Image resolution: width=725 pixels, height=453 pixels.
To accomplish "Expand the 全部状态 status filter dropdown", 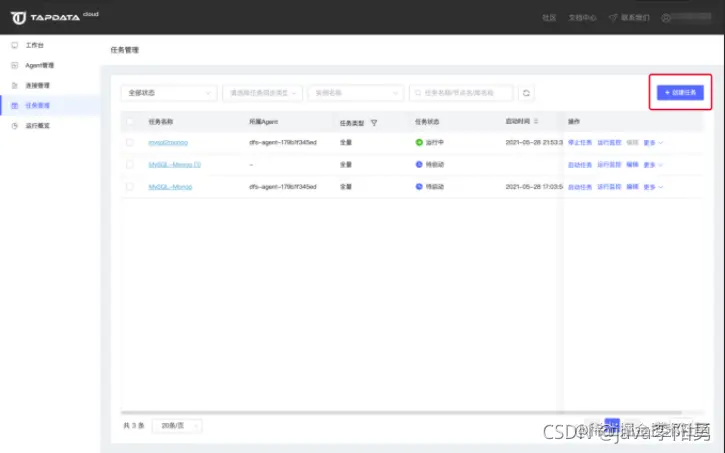I will [x=169, y=93].
